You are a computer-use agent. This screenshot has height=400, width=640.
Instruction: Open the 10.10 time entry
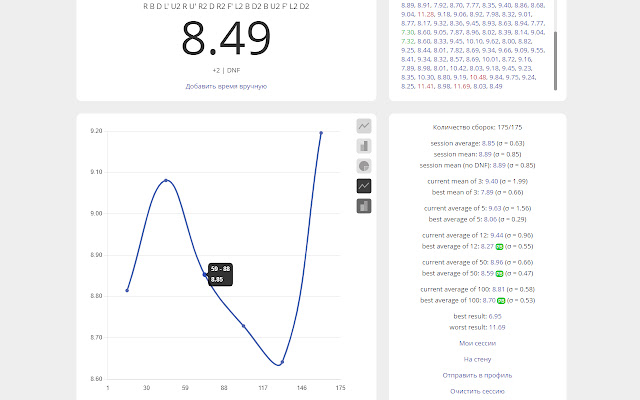pyautogui.click(x=474, y=41)
